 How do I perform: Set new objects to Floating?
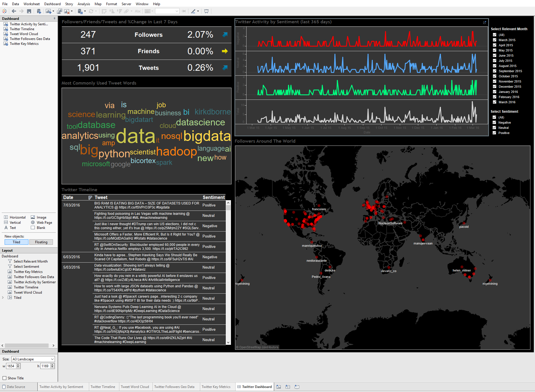pos(41,242)
